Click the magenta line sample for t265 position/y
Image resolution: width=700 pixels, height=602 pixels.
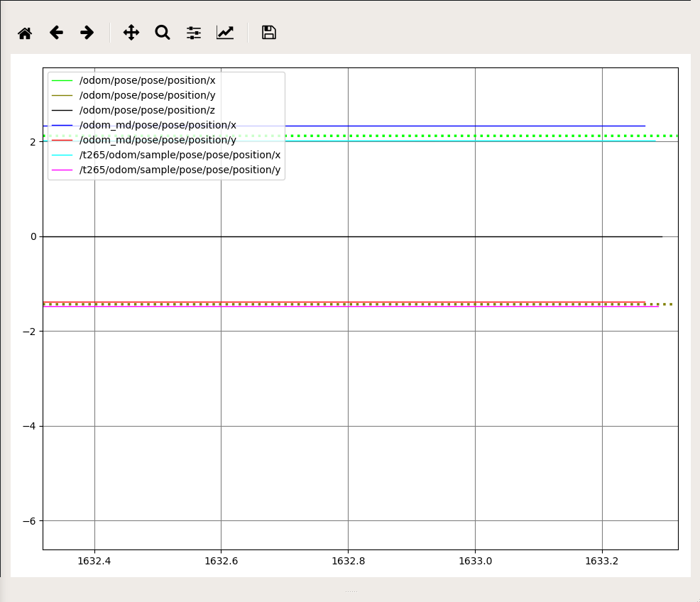pyautogui.click(x=62, y=170)
